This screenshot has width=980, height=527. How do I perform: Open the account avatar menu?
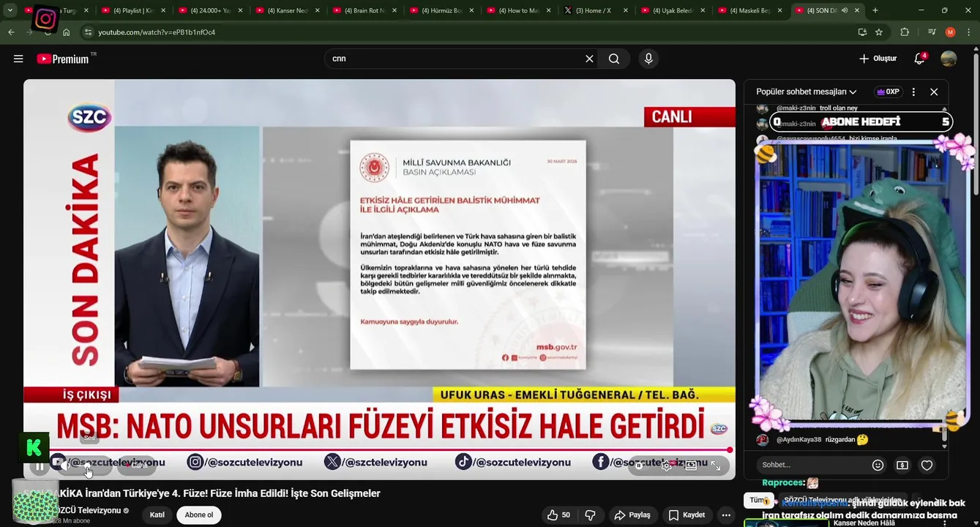coord(949,59)
